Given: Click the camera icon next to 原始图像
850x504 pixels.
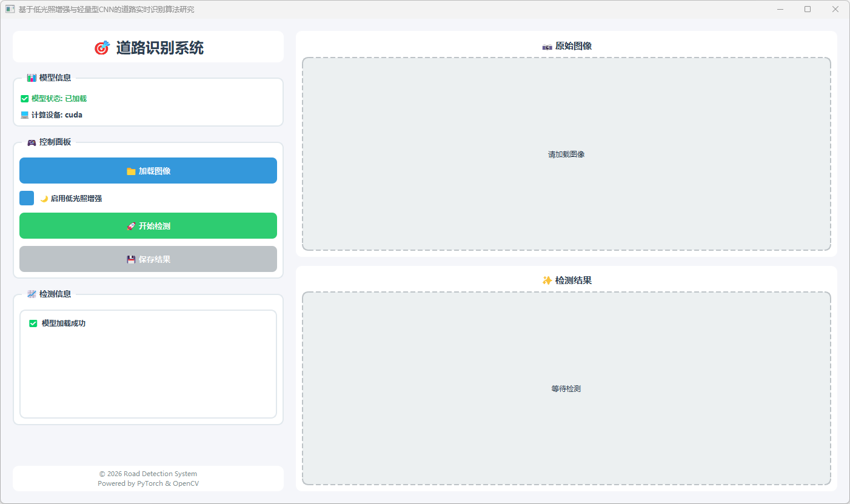Looking at the screenshot, I should (547, 47).
